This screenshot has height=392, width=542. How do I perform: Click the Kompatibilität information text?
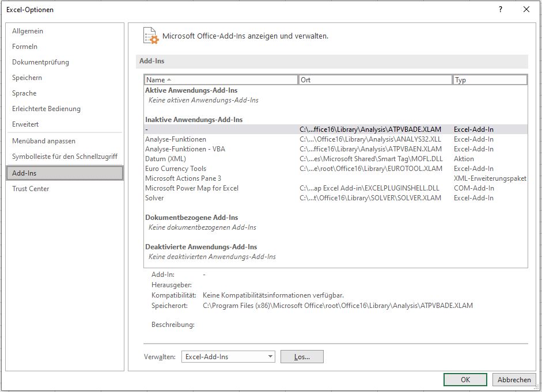pyautogui.click(x=273, y=295)
